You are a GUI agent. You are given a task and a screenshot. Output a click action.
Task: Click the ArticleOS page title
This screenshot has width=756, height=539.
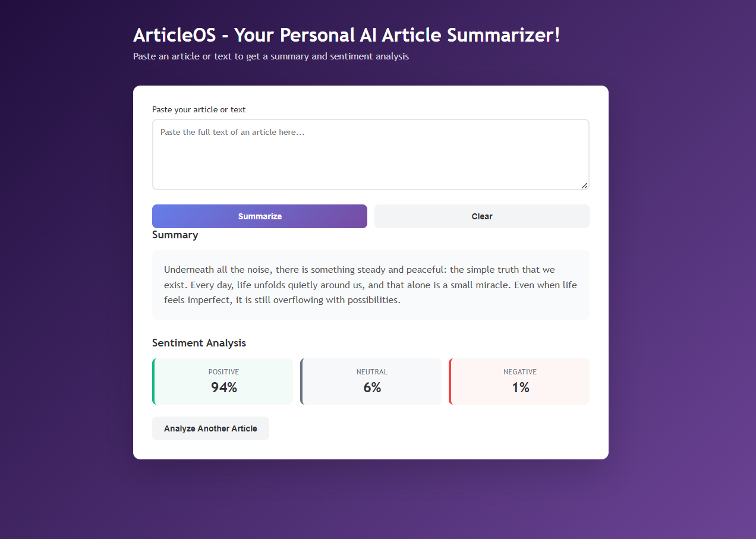pos(346,35)
